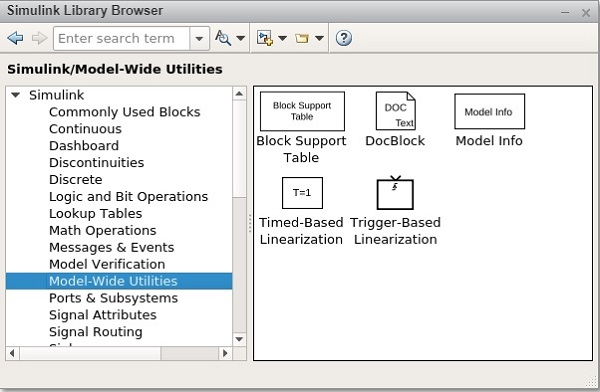
Task: Open the search history dropdown arrow
Action: 199,38
